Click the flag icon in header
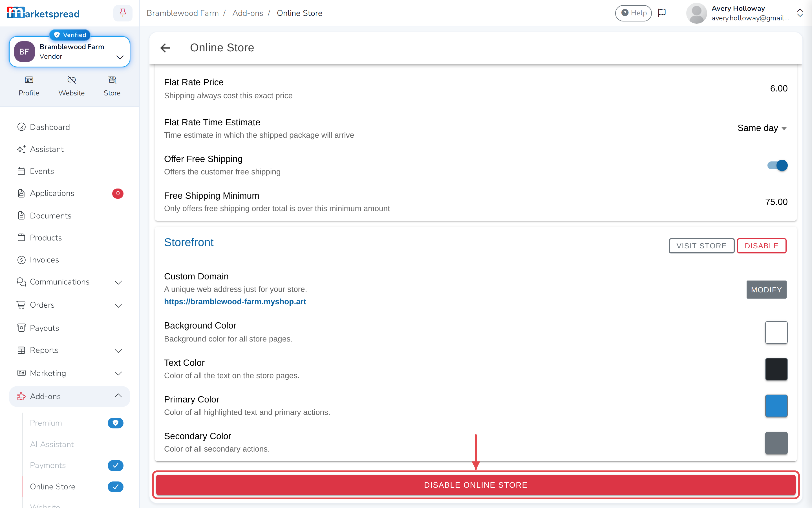Image resolution: width=812 pixels, height=508 pixels. coord(662,13)
